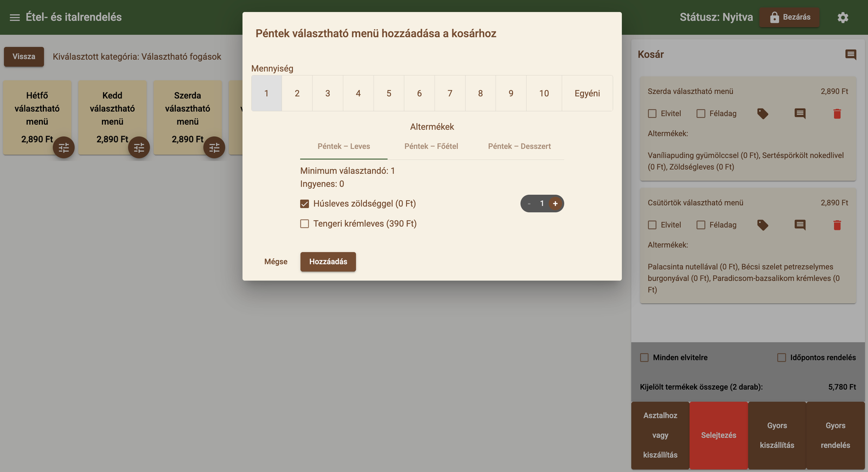The width and height of the screenshot is (868, 472).
Task: Click Gyors kiszállítás button
Action: pyautogui.click(x=777, y=435)
